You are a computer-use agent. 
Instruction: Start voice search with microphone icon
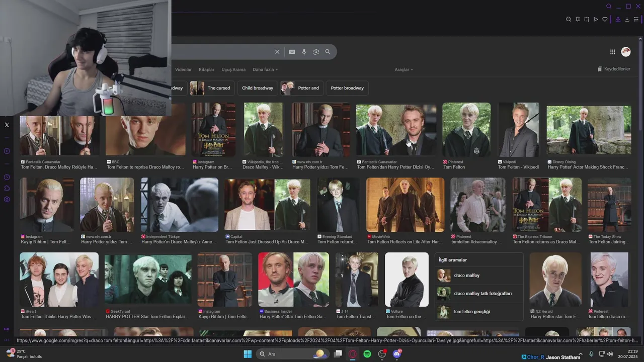[304, 52]
